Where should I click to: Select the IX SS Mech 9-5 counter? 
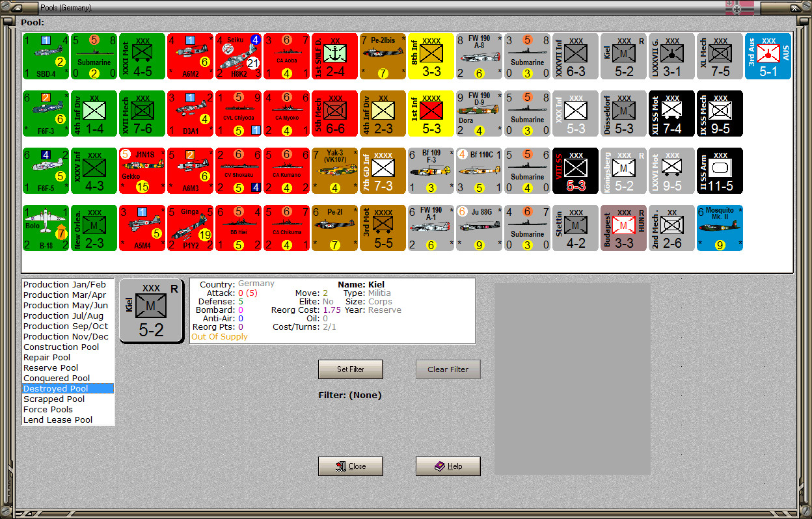tap(720, 114)
